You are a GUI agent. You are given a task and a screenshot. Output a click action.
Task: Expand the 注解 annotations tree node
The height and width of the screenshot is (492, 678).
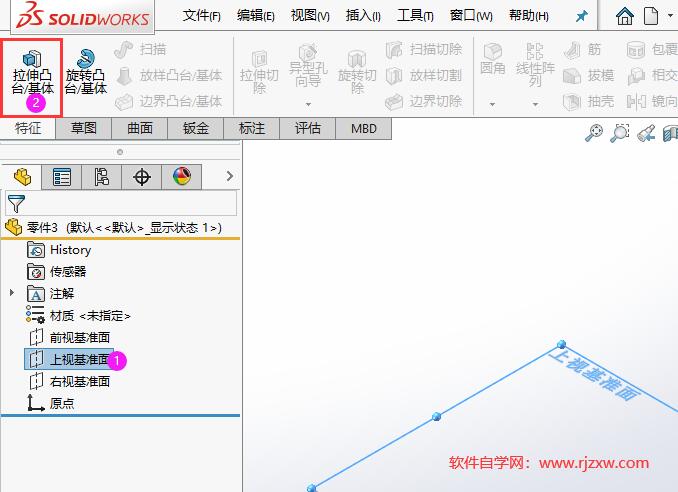click(12, 293)
